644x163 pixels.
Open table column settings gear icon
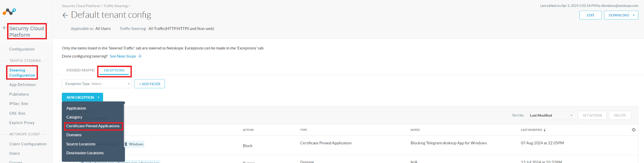[x=634, y=130]
